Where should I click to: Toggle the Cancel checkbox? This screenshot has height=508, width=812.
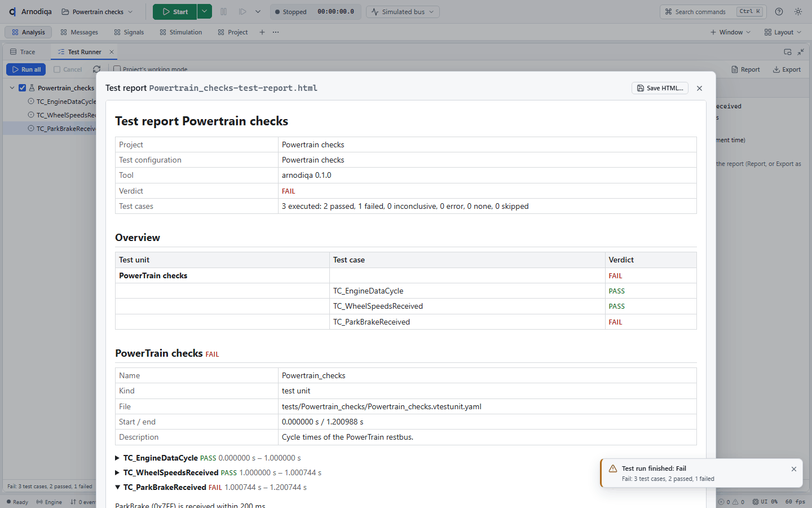57,69
